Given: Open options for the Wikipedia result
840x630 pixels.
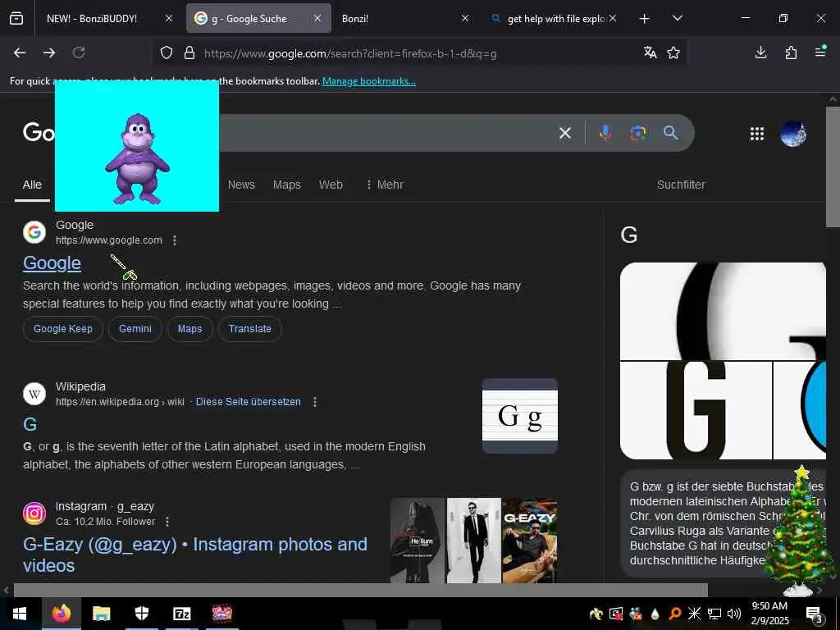Looking at the screenshot, I should tap(315, 402).
